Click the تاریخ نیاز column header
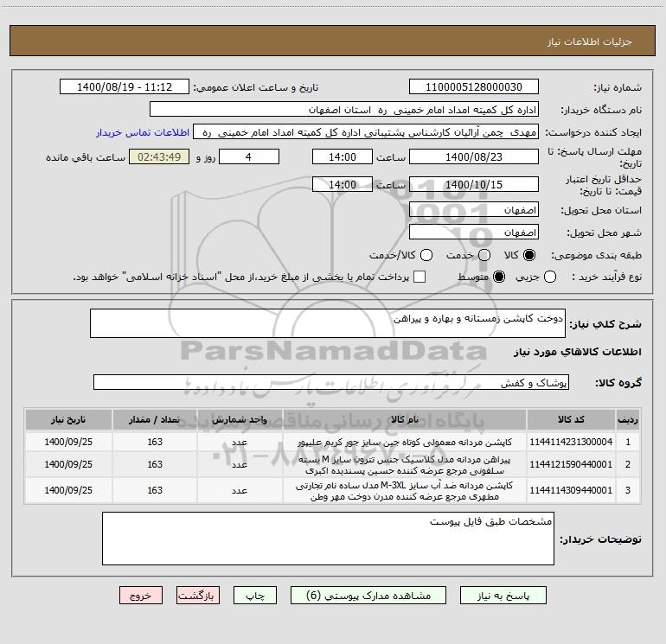The width and height of the screenshot is (666, 644). click(x=68, y=419)
